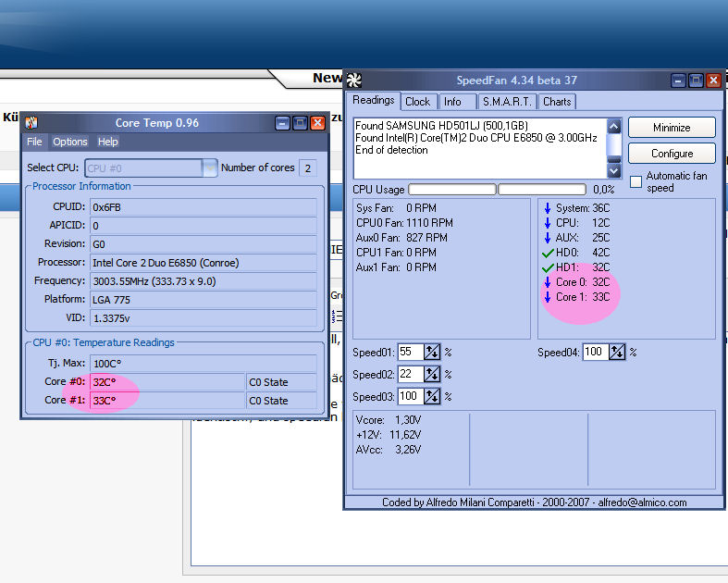Click the Sys Fan 0 RPM reading

(396, 208)
